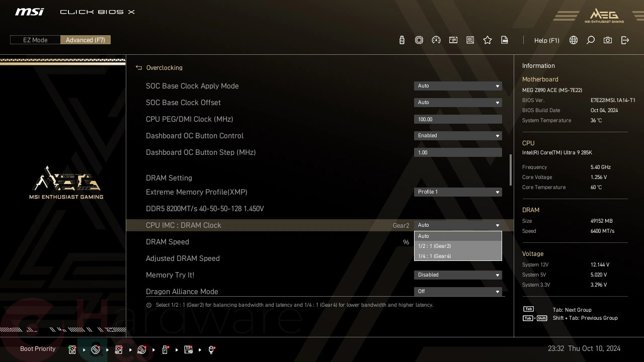This screenshot has width=644, height=362.
Task: Click the BIOS version E7E22IMSI.1A14-T1
Action: [613, 101]
